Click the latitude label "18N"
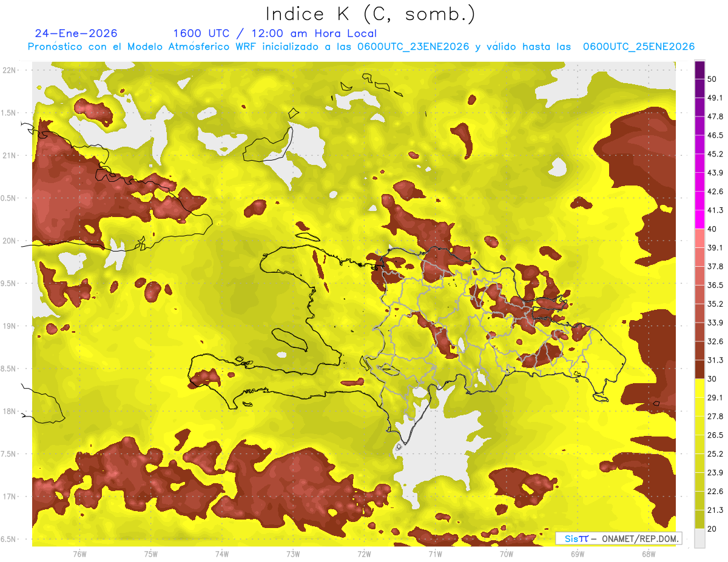Screen dimensions: 728x562 coord(8,412)
